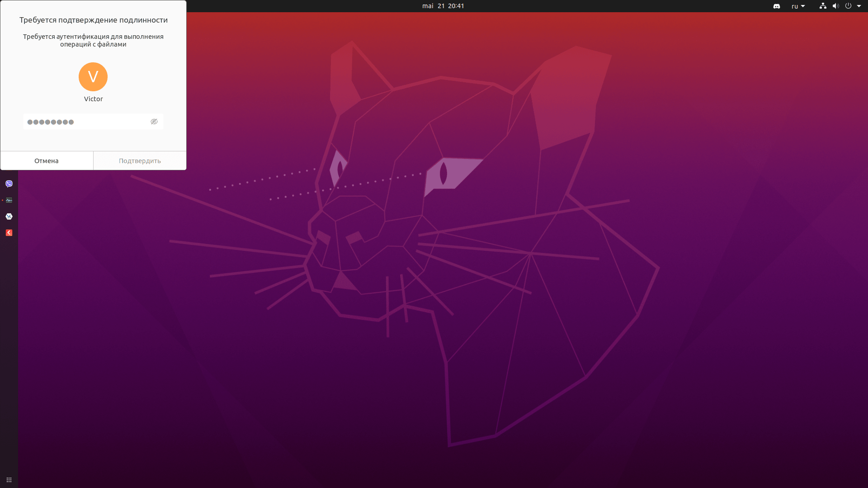Image resolution: width=868 pixels, height=488 pixels.
Task: Click the 'Требуется аутентификация' description text
Action: point(94,40)
